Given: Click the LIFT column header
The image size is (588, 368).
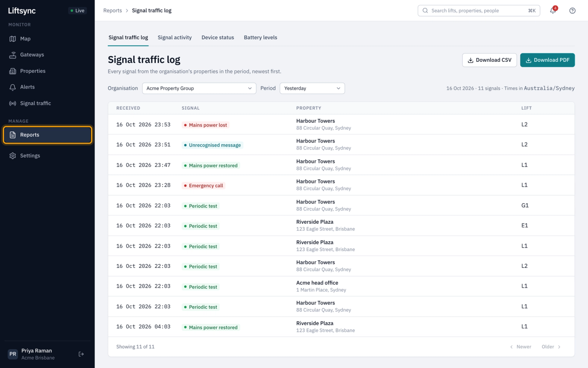Looking at the screenshot, I should [x=527, y=108].
